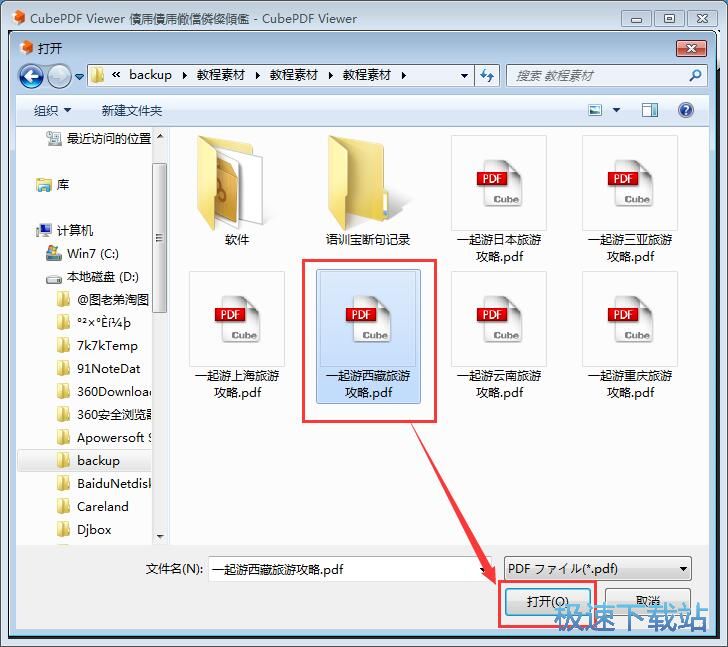
Task: Open the 六k folder with odd characters °²x°Èí¼þ
Action: point(94,323)
